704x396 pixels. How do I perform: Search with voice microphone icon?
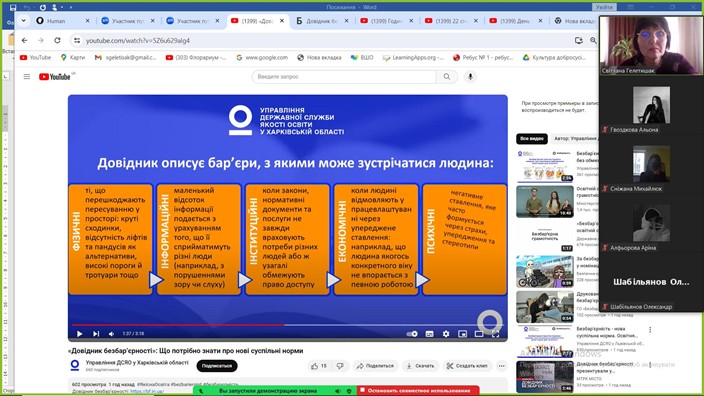click(x=470, y=77)
